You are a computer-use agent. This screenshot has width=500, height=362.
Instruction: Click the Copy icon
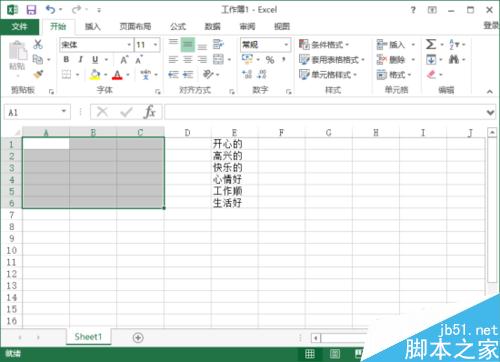click(x=38, y=59)
